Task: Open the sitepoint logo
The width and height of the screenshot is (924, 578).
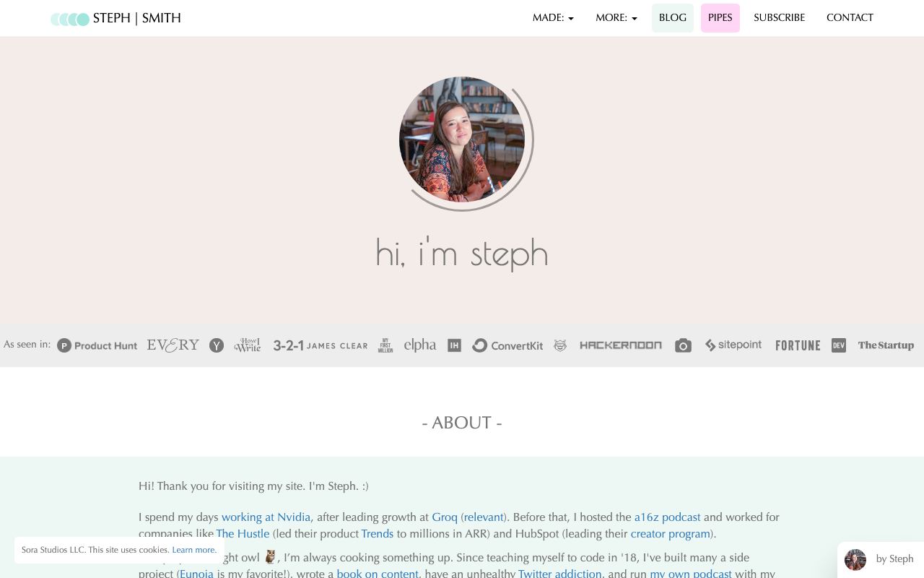Action: [x=733, y=345]
